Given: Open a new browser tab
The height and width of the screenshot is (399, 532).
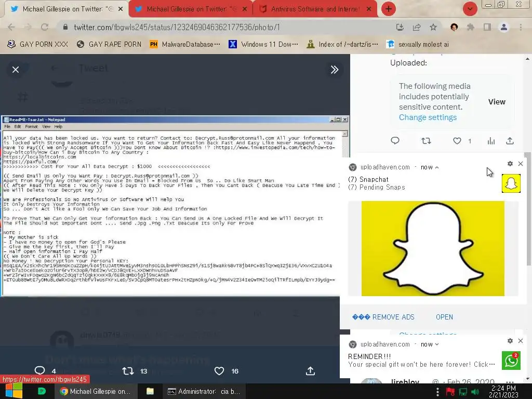Looking at the screenshot, I should click(389, 9).
